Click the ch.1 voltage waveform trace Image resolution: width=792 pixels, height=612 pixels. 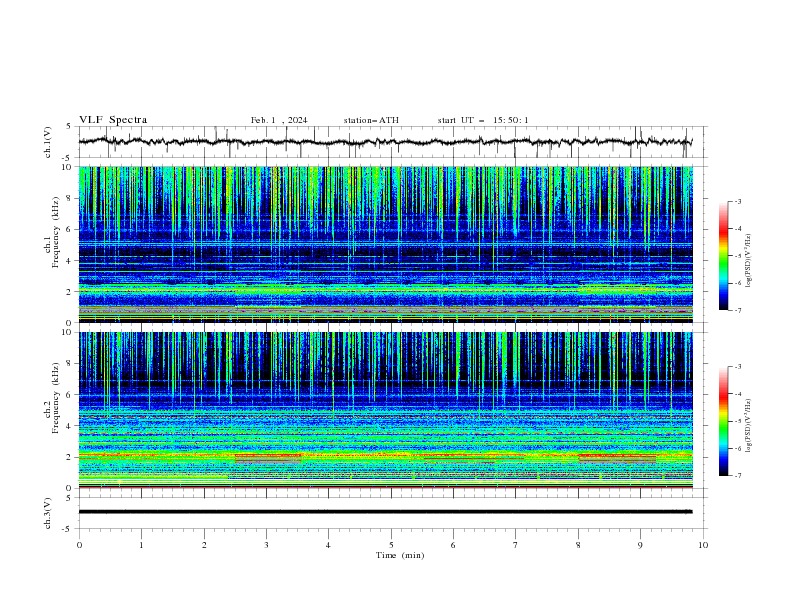click(385, 141)
